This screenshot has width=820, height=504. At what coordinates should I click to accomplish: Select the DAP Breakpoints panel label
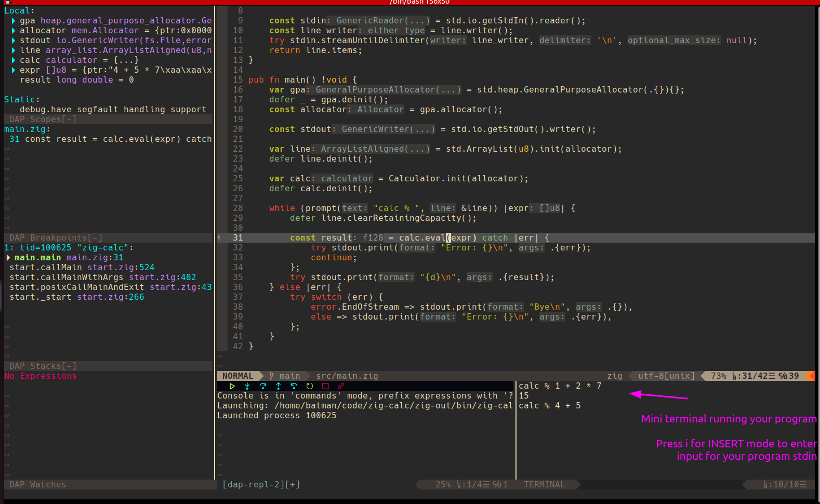[56, 238]
